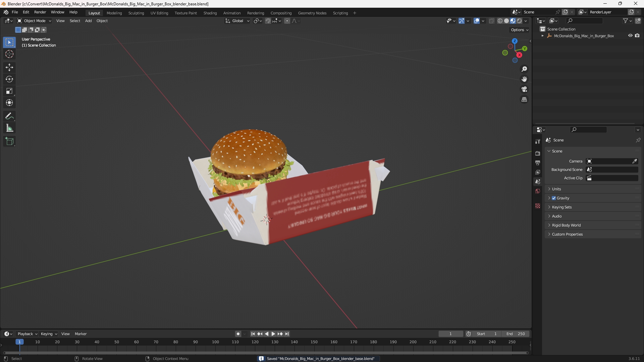Toggle the Gravity checkbox

point(554,198)
